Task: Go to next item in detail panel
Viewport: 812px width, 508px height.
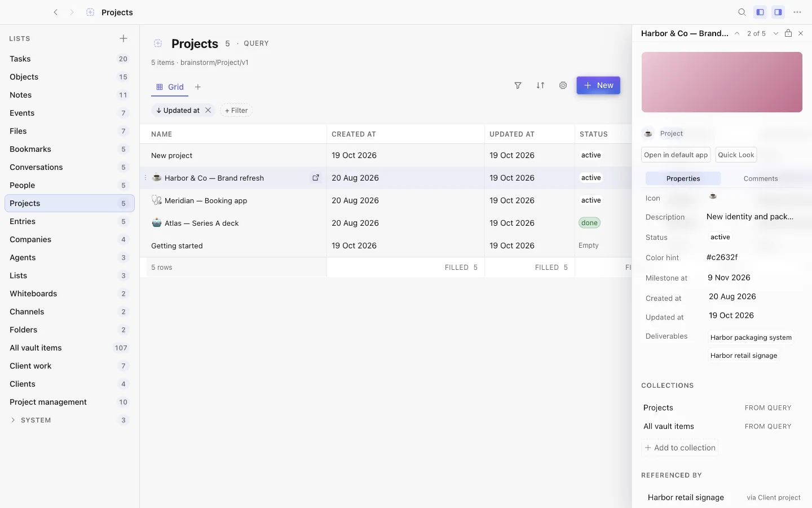Action: point(776,33)
